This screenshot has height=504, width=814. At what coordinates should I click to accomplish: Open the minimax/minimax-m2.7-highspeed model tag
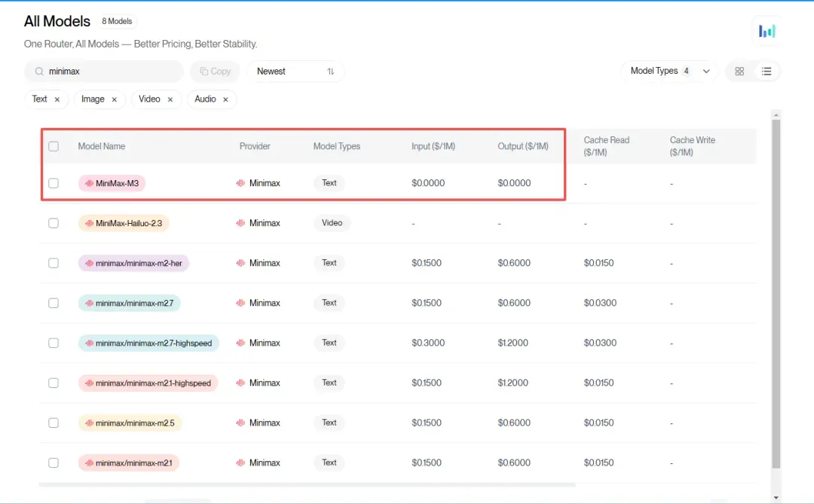pos(148,343)
